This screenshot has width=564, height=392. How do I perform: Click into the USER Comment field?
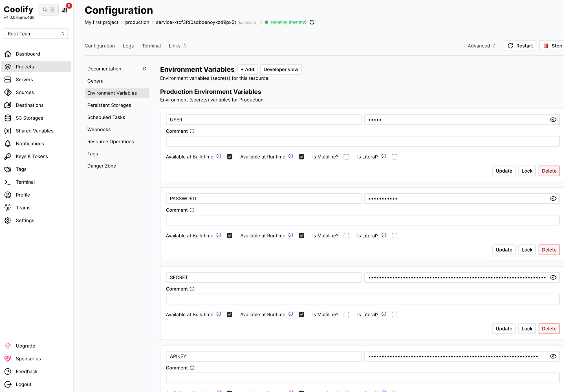tap(362, 141)
